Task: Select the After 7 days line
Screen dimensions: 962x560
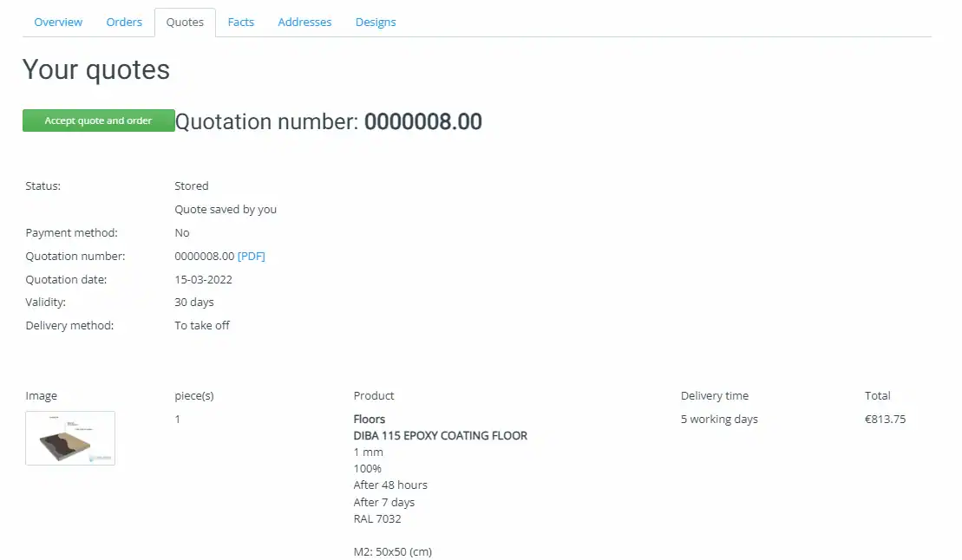Action: (x=383, y=502)
